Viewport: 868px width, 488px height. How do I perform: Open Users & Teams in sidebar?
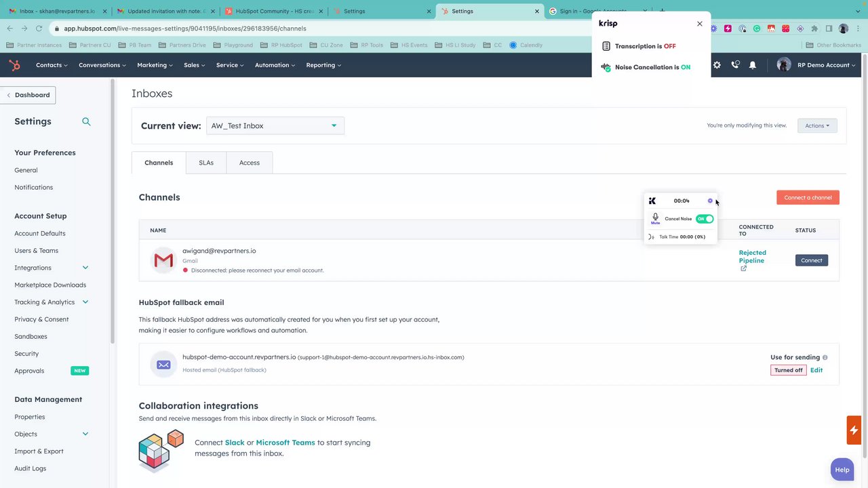pos(36,251)
